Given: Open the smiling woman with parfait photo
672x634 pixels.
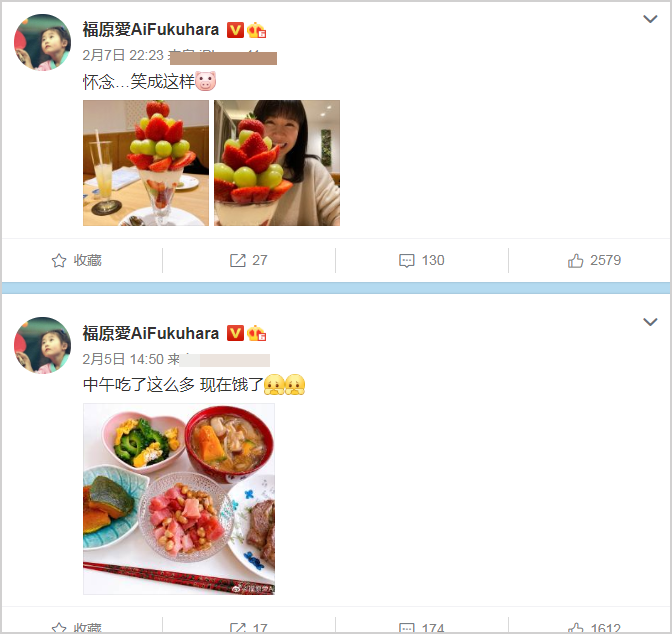Looking at the screenshot, I should [277, 163].
